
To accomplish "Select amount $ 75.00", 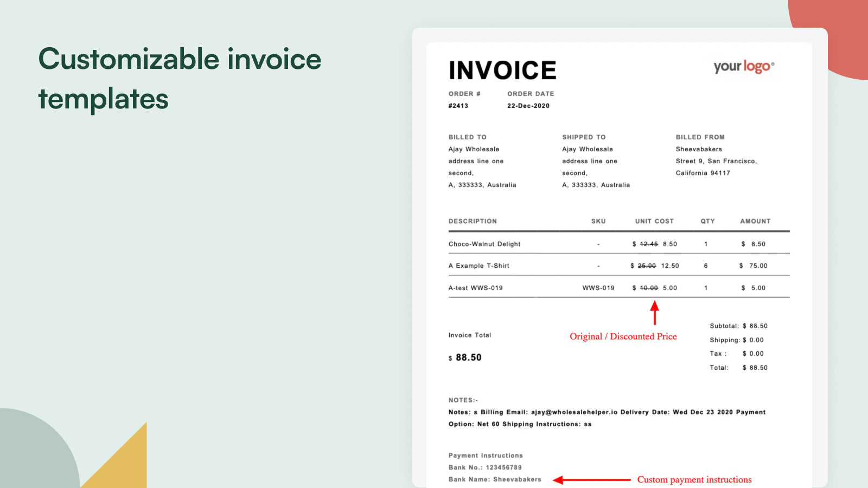I will 753,266.
